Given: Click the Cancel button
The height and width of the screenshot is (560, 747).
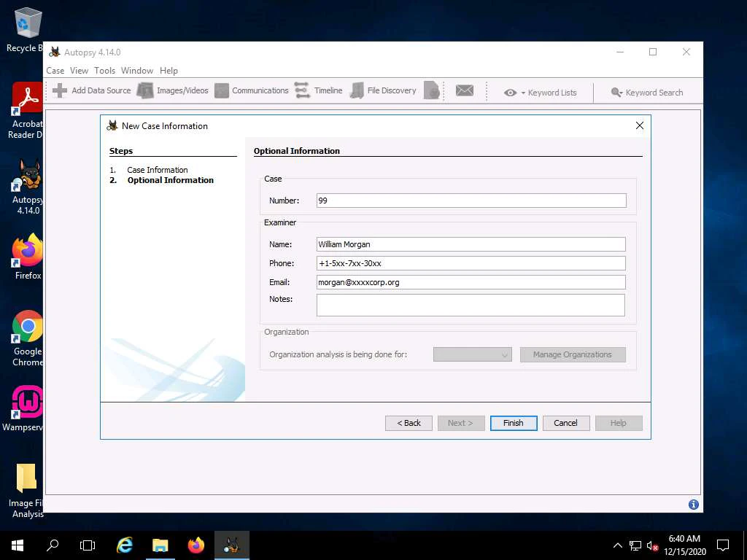Looking at the screenshot, I should click(566, 423).
